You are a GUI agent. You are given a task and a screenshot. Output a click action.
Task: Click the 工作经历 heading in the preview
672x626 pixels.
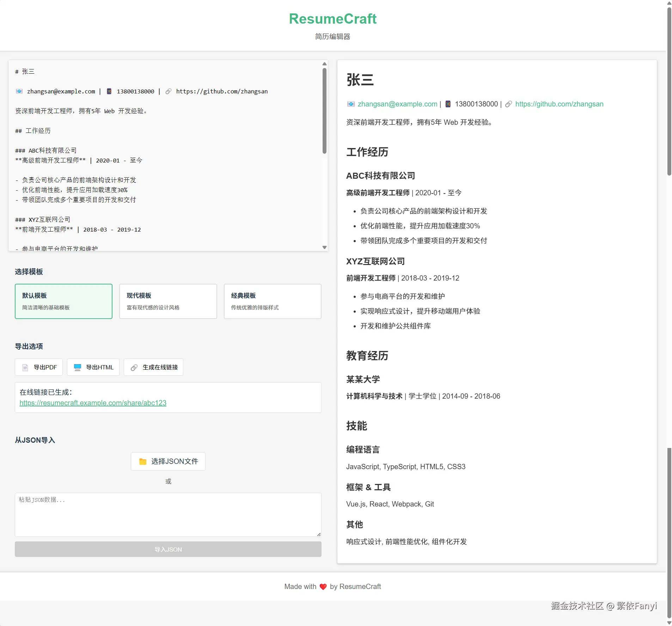367,152
